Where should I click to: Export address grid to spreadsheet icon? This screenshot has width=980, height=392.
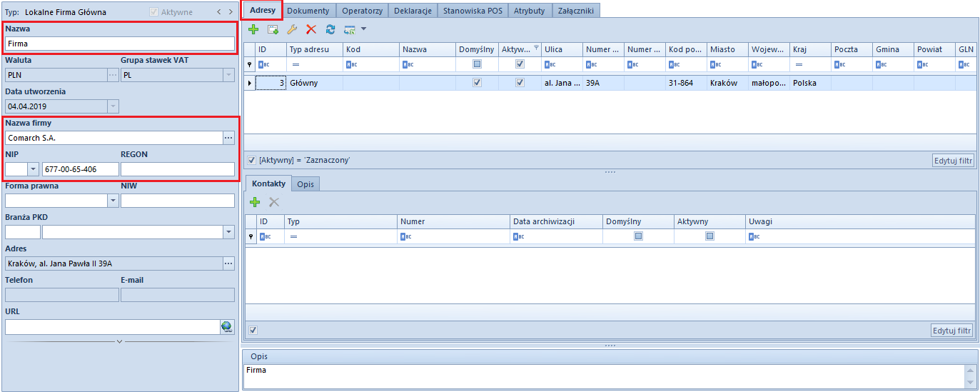tap(350, 29)
